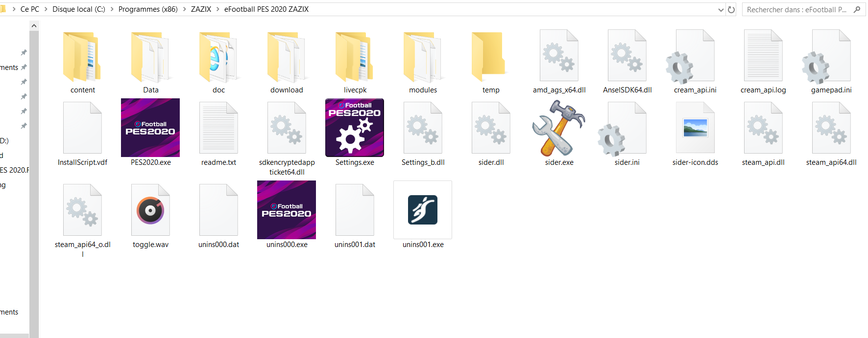Click the navigation pane vertical scrollbar

click(34, 181)
